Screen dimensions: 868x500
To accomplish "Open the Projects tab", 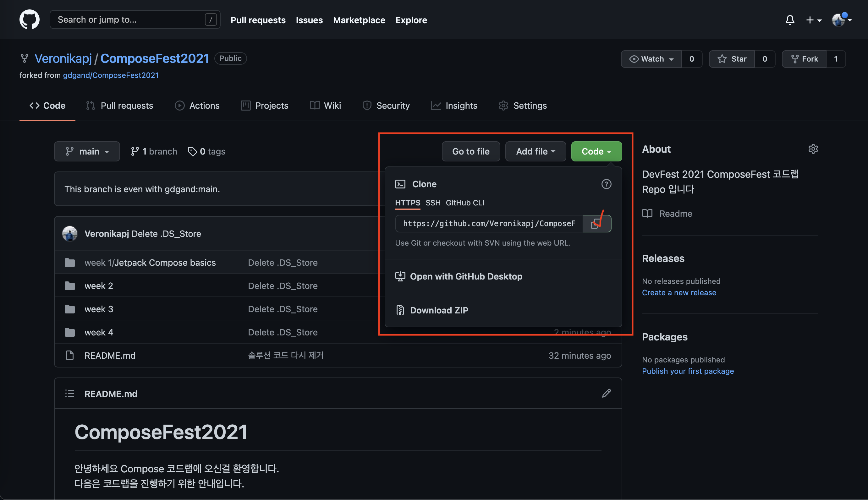I will (265, 106).
